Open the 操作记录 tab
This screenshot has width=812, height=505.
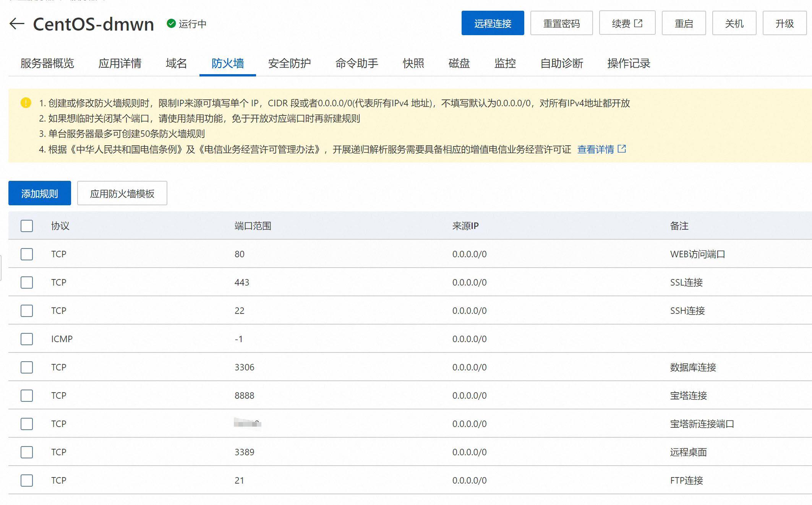point(629,63)
